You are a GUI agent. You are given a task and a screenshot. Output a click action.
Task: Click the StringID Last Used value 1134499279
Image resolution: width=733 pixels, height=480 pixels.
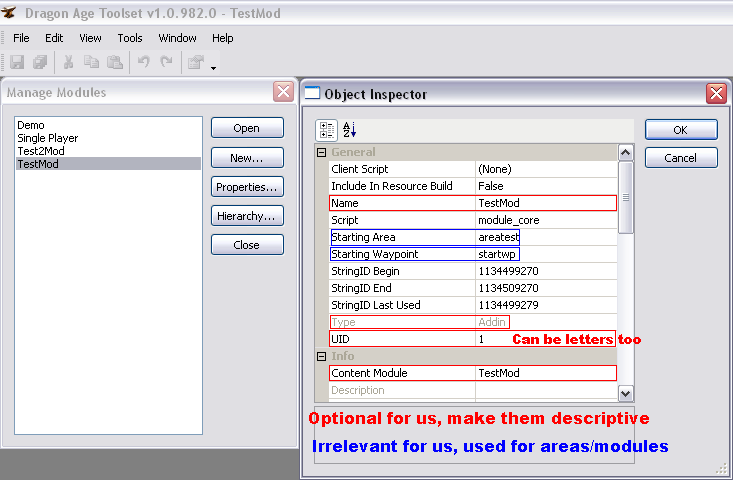[x=546, y=305]
